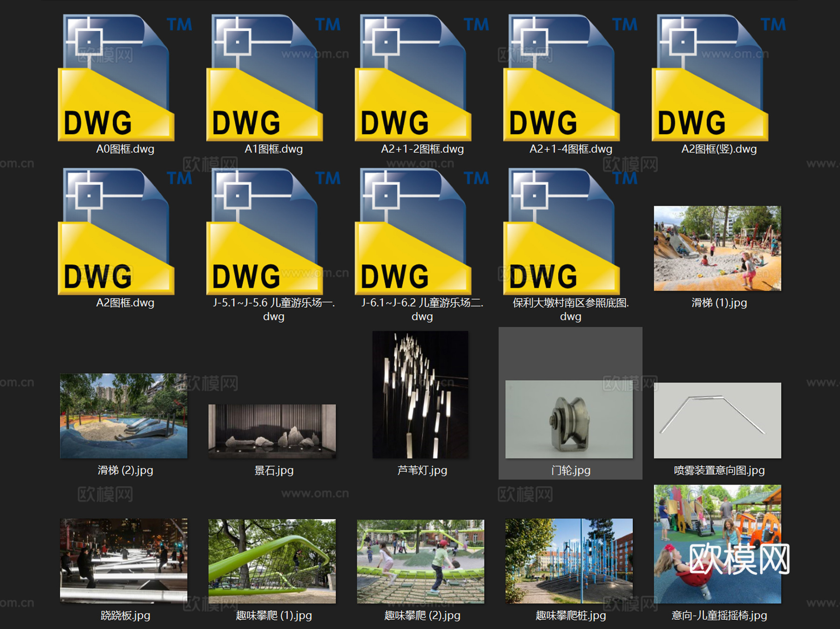Screen dimensions: 840x629
Task: Select the 滑梯 (1).jpg thumbnail
Action: coord(718,248)
